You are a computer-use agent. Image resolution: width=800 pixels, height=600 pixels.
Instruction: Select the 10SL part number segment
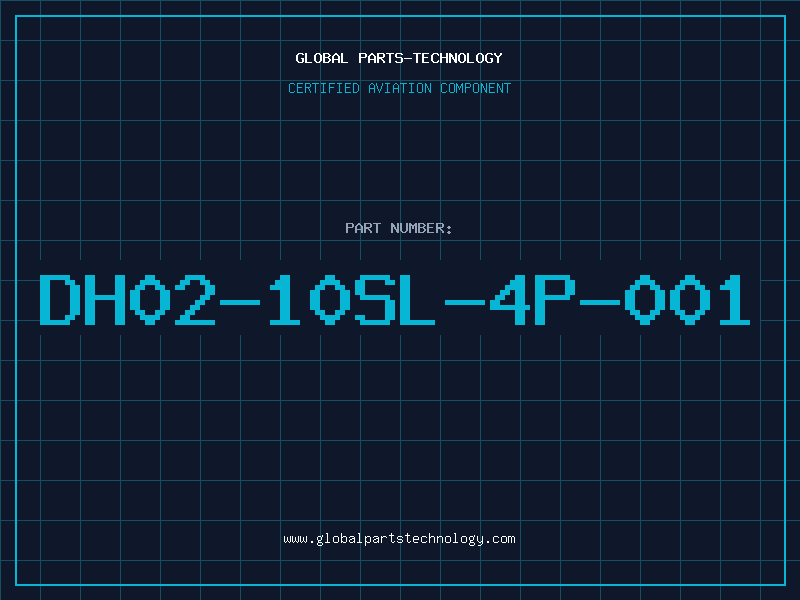pos(352,299)
